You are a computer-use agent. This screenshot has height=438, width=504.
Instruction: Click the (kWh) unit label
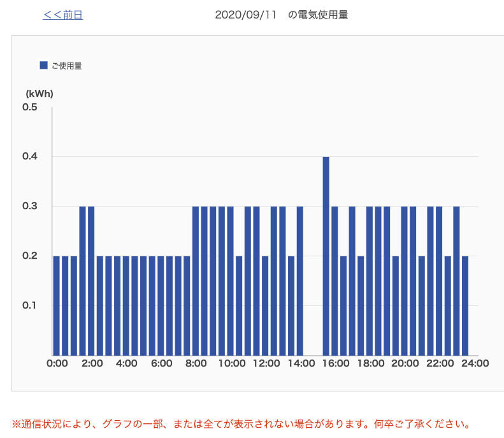pyautogui.click(x=40, y=94)
